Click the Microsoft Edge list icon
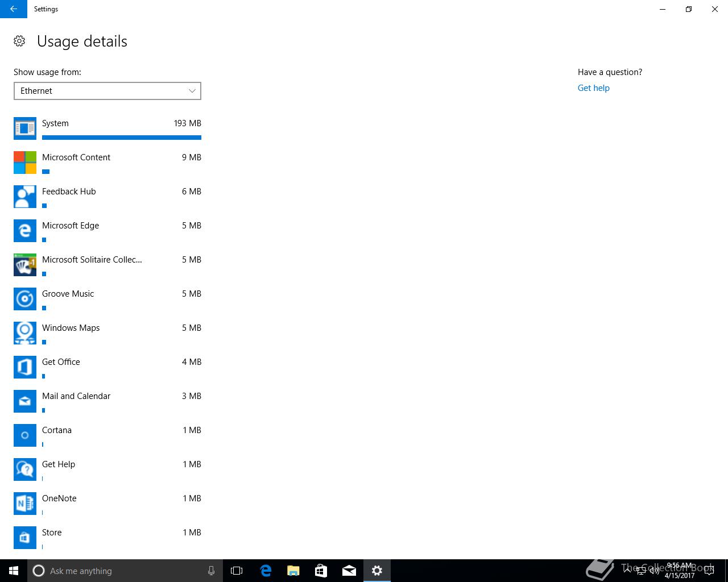 [x=25, y=231]
